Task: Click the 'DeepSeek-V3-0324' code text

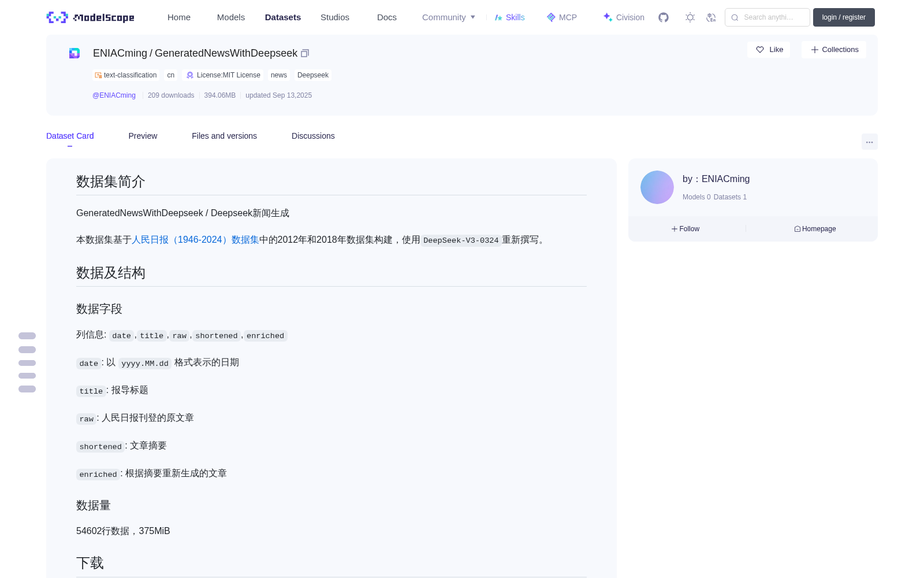Action: click(461, 240)
